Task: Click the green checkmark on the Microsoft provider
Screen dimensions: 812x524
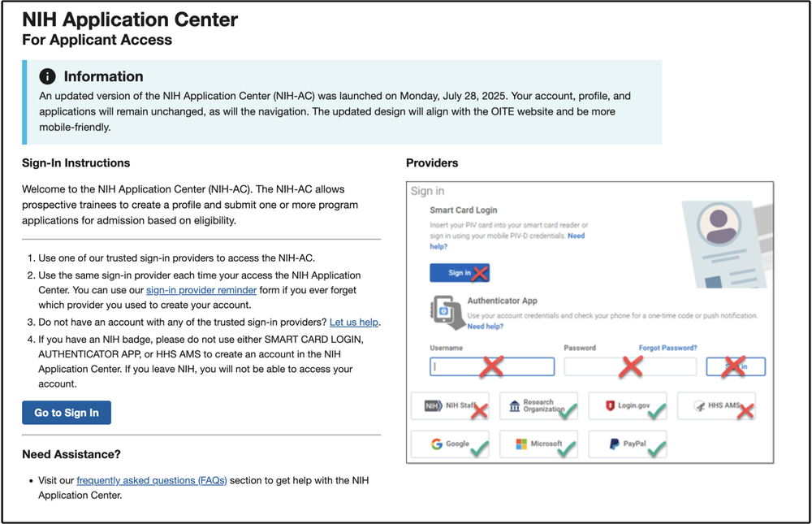Action: click(x=566, y=448)
